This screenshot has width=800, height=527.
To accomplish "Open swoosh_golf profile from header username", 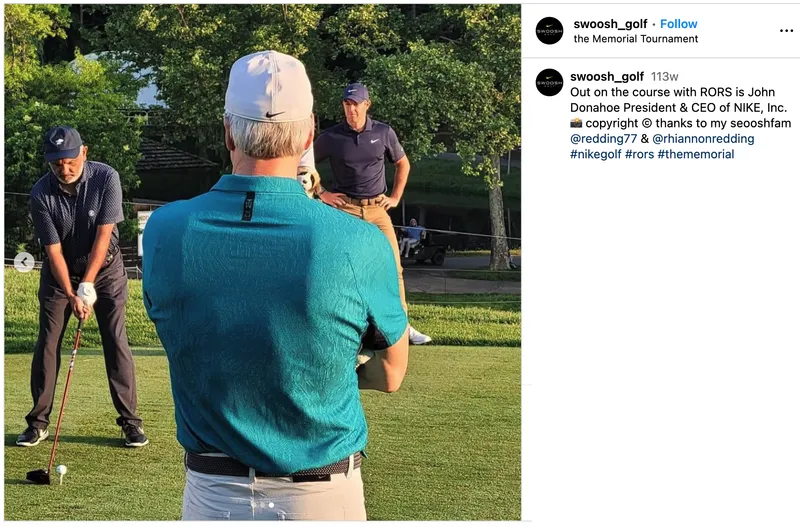I will 610,24.
